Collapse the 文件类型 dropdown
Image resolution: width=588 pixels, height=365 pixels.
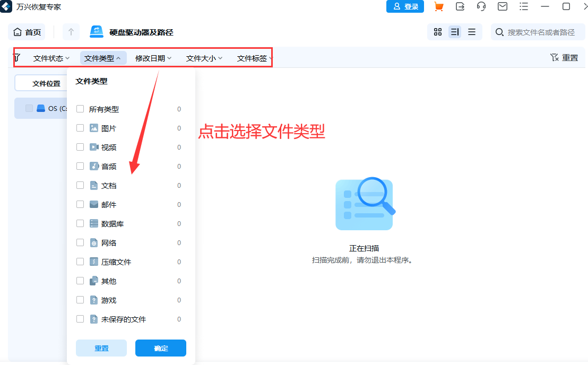[x=103, y=58]
